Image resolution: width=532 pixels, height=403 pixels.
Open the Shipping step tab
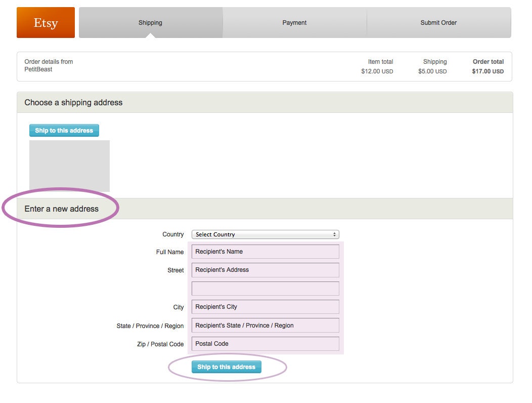click(x=150, y=22)
